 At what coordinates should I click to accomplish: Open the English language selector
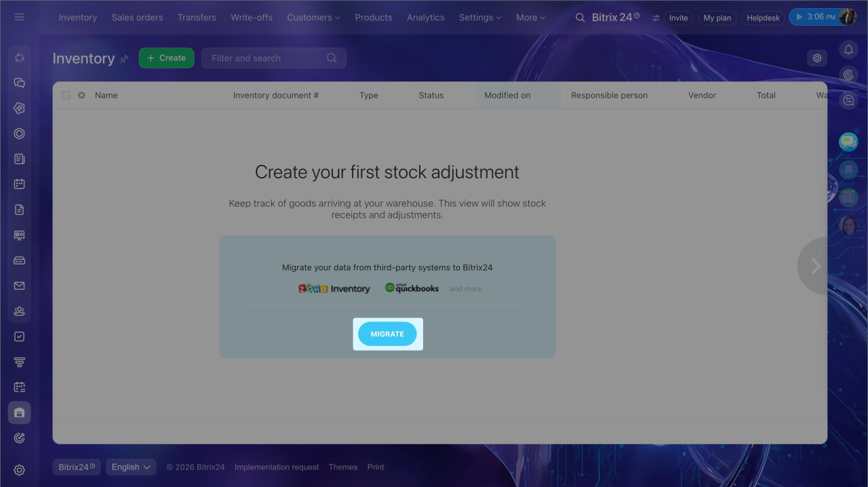click(x=131, y=467)
